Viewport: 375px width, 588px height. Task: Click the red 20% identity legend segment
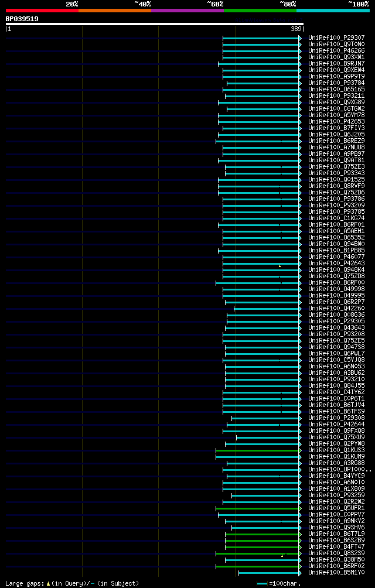tap(42, 11)
